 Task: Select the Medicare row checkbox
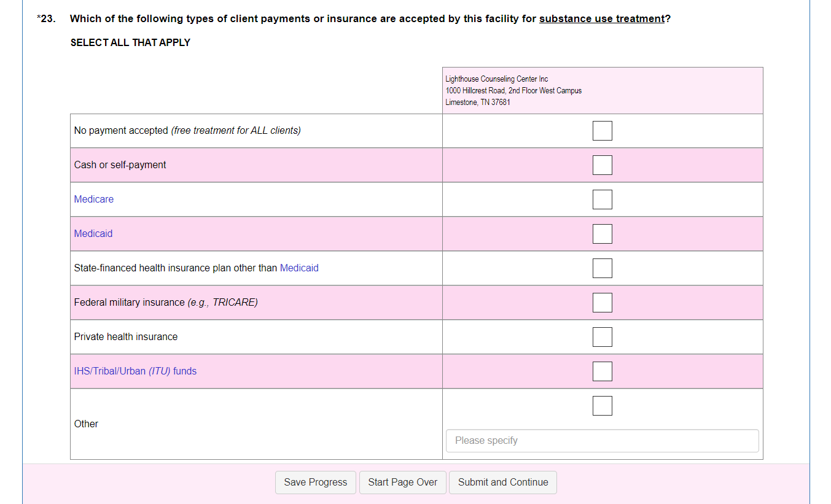[602, 200]
